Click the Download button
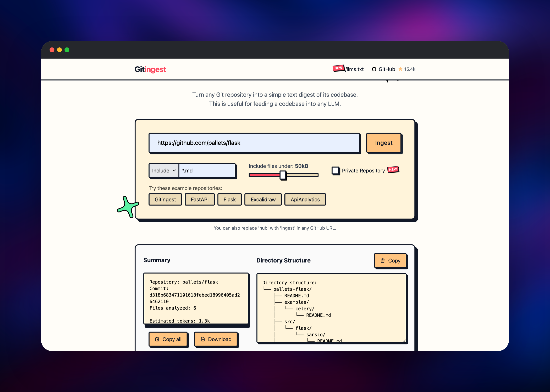550x392 pixels. (x=216, y=339)
